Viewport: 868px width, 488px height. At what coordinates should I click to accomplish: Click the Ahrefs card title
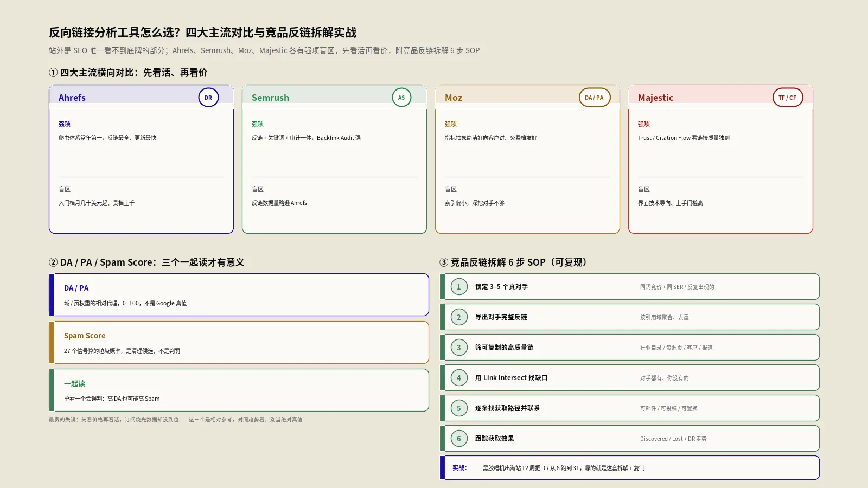click(x=72, y=98)
